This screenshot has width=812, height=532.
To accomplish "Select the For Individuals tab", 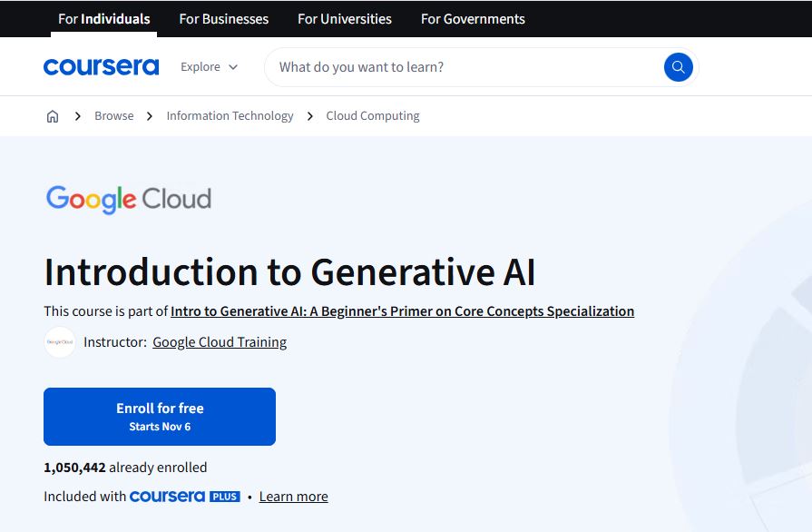I will (103, 18).
